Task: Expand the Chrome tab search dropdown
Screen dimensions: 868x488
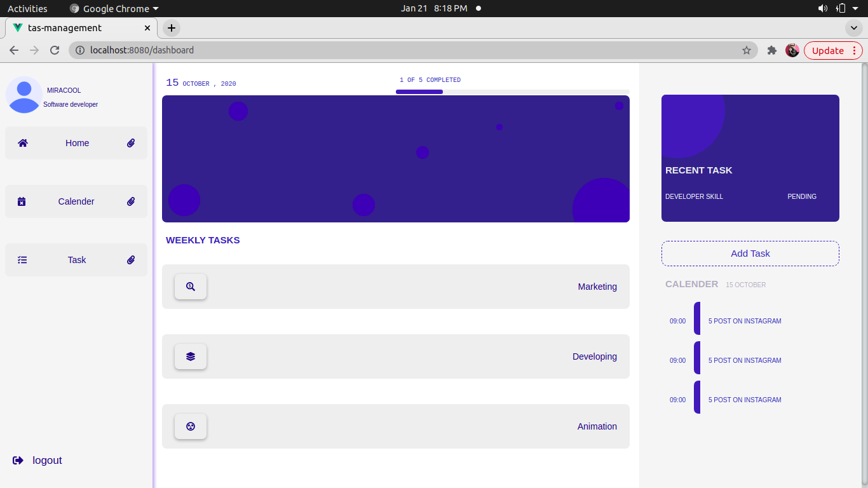Action: point(853,28)
